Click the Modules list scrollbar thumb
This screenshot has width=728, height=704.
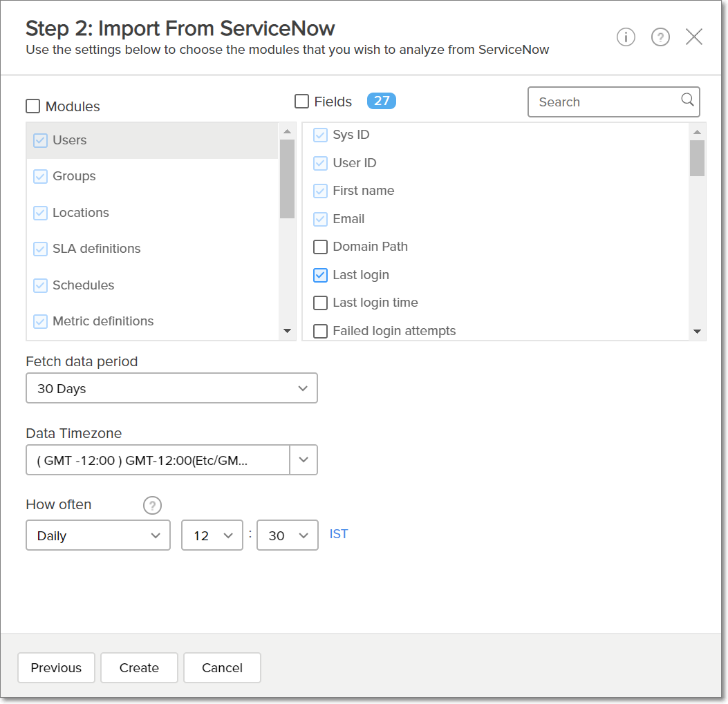[288, 179]
